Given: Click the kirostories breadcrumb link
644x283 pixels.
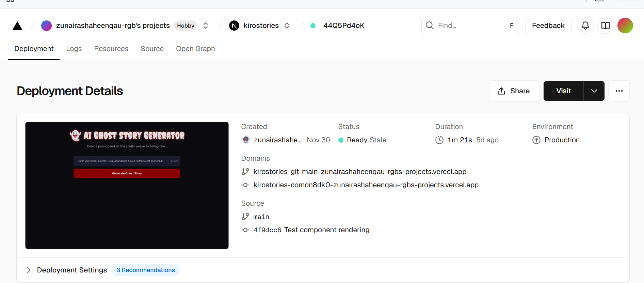Looking at the screenshot, I should [x=261, y=26].
